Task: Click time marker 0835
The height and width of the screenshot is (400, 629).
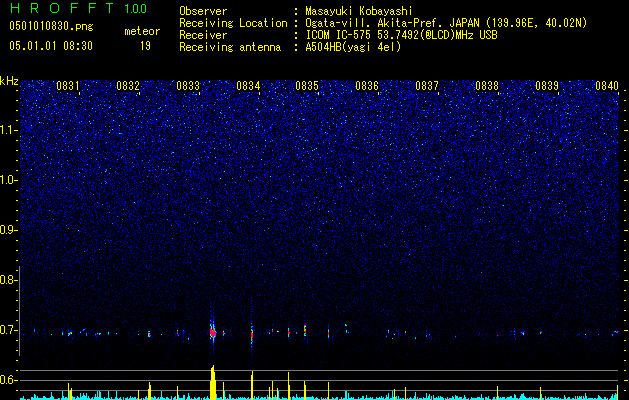Action: point(307,85)
